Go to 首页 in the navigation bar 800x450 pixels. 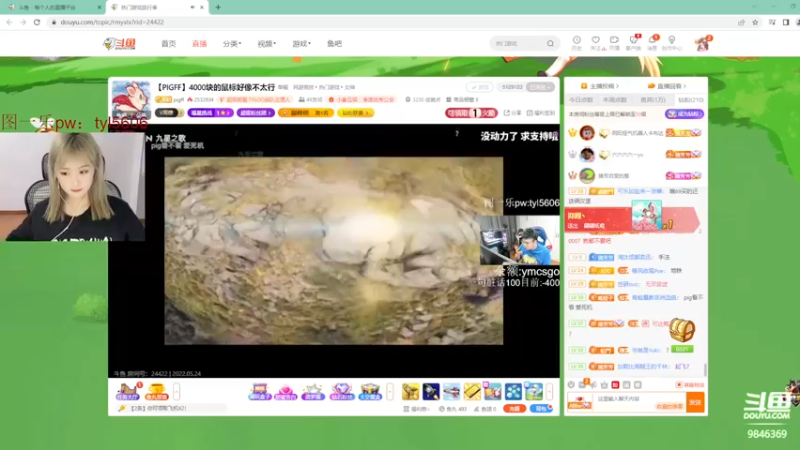point(168,44)
